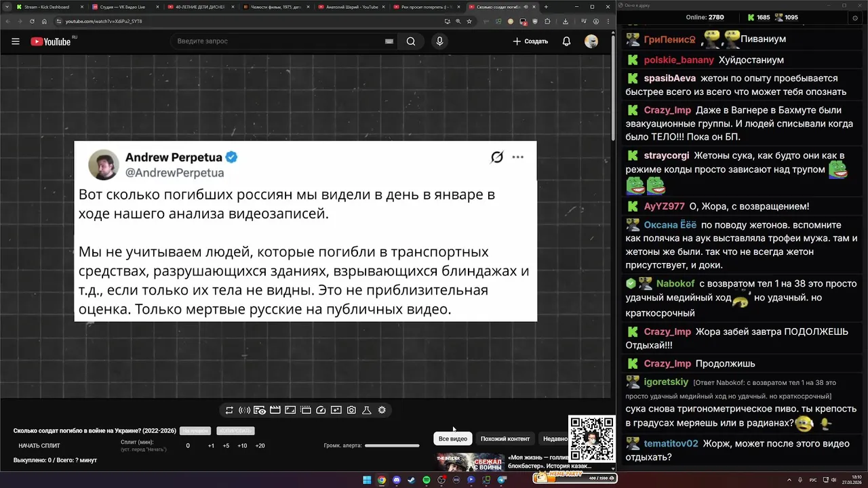Click the НАЧАТЬ СПЛИТ button
The image size is (868, 488).
click(x=39, y=446)
